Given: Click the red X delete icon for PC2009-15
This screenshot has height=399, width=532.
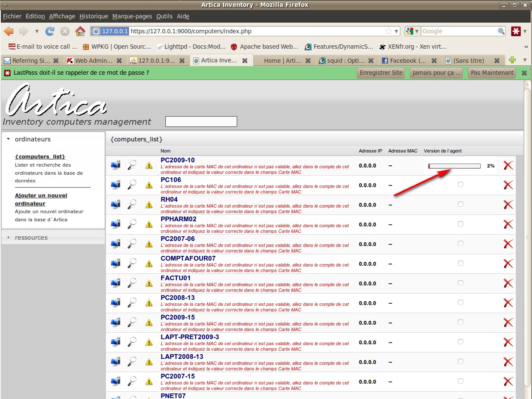Looking at the screenshot, I should [x=508, y=323].
